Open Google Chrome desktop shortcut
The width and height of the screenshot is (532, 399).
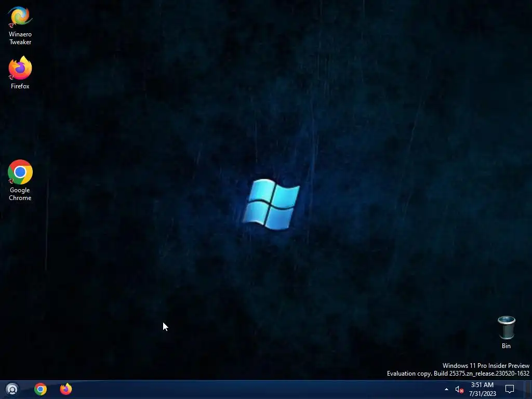(x=20, y=180)
